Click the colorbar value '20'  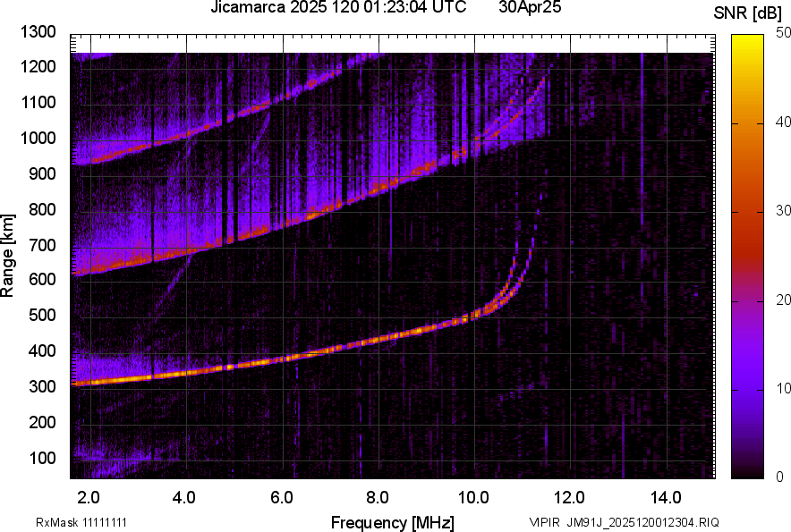(784, 300)
